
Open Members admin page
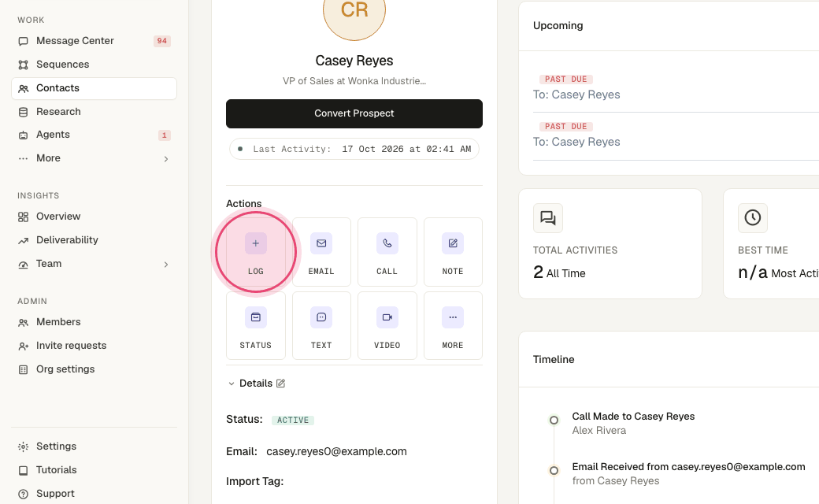(94, 322)
